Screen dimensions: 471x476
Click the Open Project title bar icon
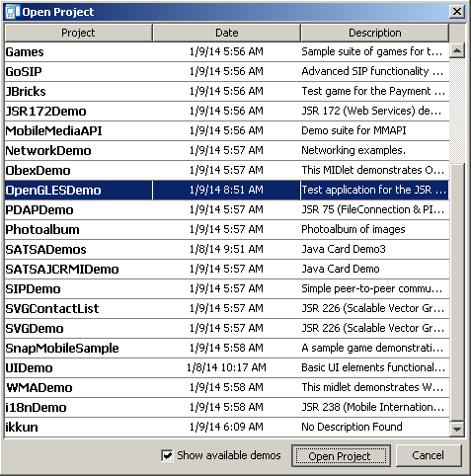[x=13, y=12]
